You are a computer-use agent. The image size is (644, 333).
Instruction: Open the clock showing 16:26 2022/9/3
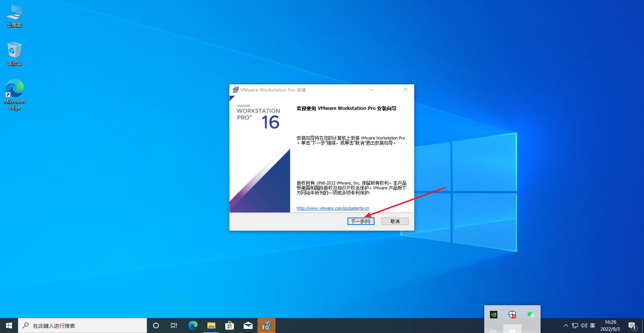[610, 325]
